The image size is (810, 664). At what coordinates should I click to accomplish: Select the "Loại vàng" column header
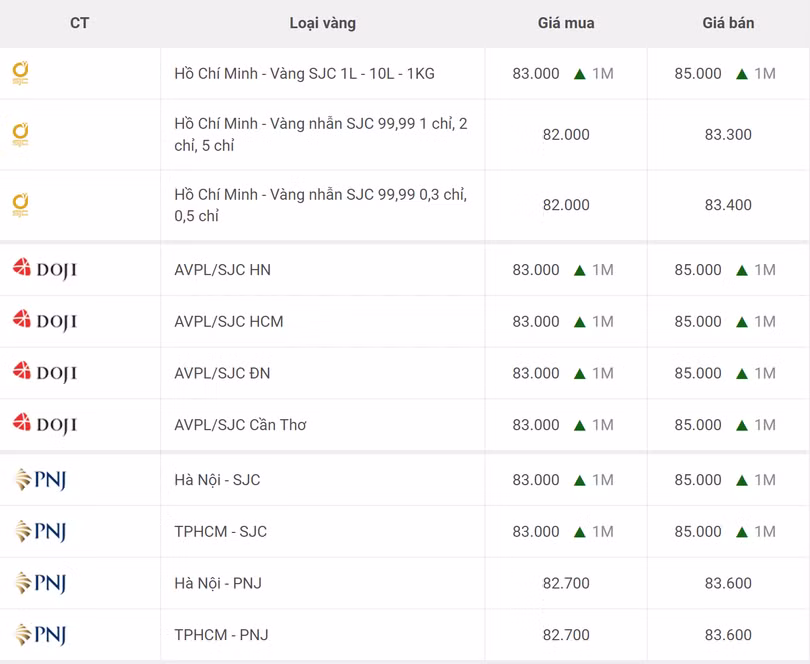322,23
